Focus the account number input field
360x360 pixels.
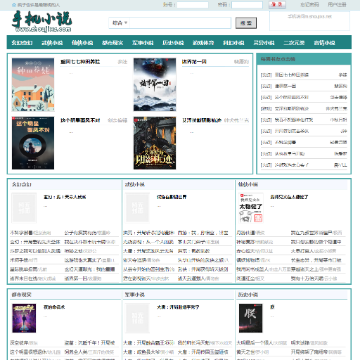click(x=192, y=5)
